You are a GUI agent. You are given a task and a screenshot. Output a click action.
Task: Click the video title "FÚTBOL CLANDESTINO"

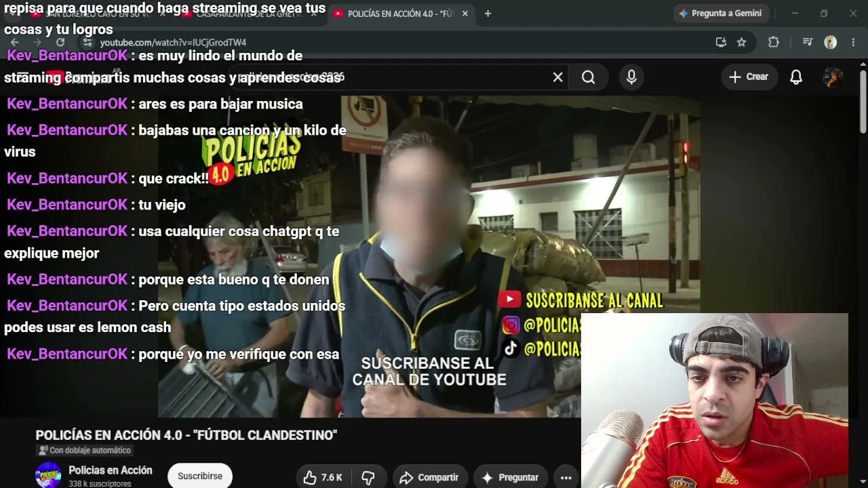(186, 435)
